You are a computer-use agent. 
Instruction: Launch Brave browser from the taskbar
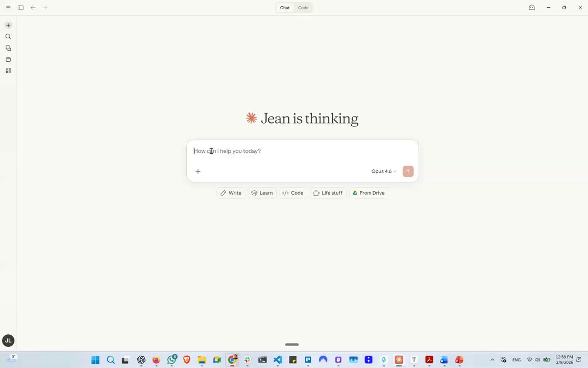186,360
